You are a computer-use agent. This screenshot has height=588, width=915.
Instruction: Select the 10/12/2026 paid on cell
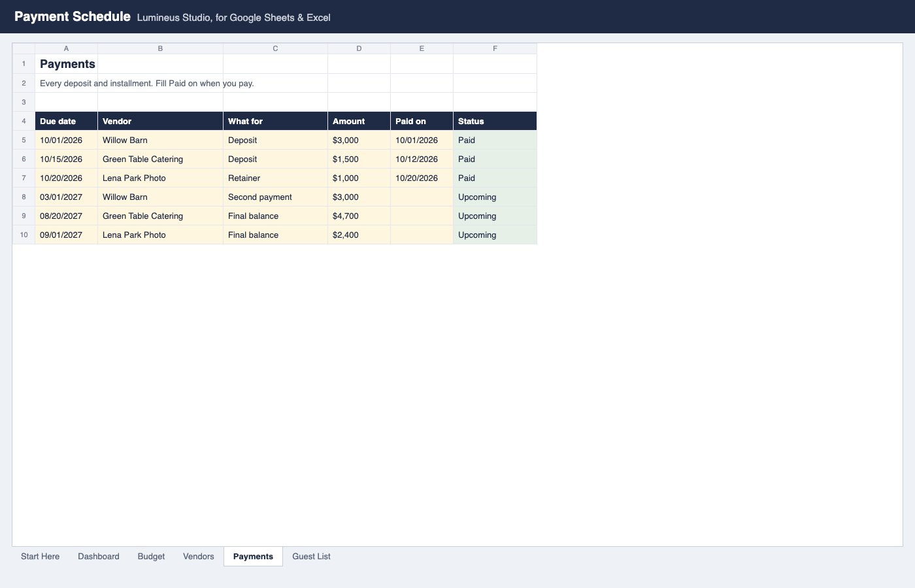click(x=422, y=159)
